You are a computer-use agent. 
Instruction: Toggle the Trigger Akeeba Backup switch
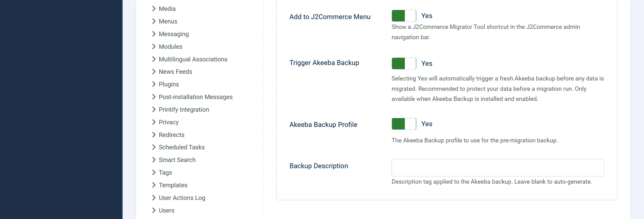pos(404,63)
